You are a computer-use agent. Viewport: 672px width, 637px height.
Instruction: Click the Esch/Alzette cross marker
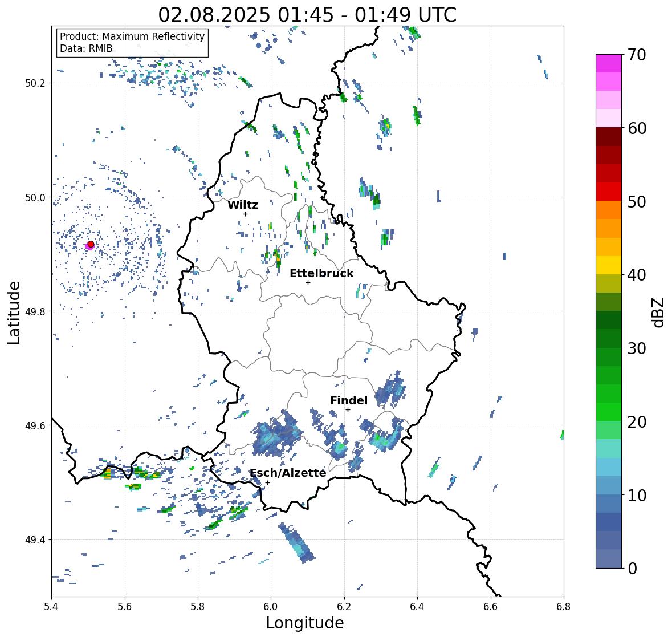pyautogui.click(x=267, y=482)
